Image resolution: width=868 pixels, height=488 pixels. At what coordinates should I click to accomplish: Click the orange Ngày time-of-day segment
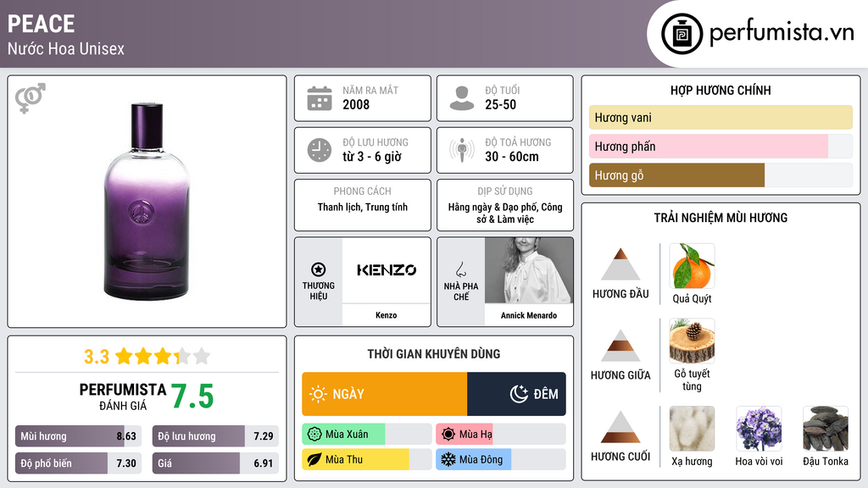pyautogui.click(x=385, y=394)
